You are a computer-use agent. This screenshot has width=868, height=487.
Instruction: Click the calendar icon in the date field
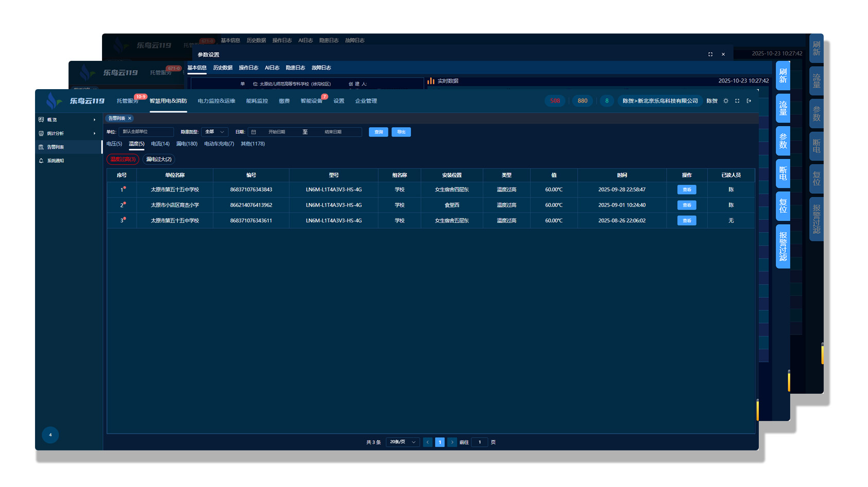(253, 132)
